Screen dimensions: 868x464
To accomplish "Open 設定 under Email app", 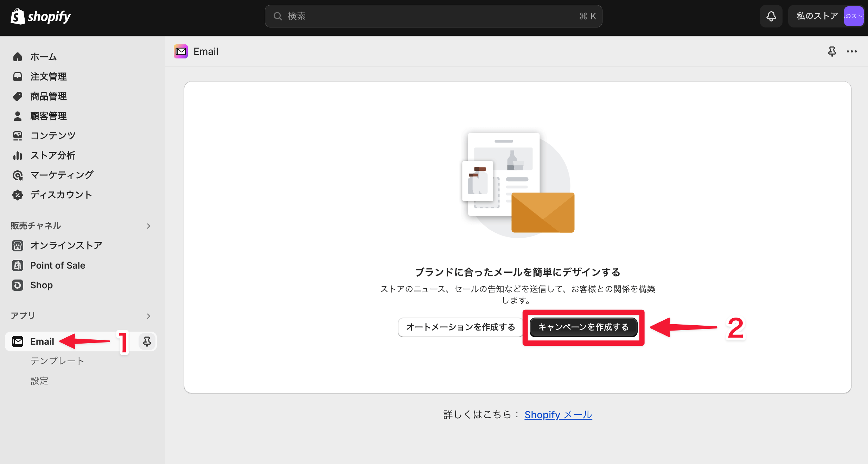I will coord(39,381).
